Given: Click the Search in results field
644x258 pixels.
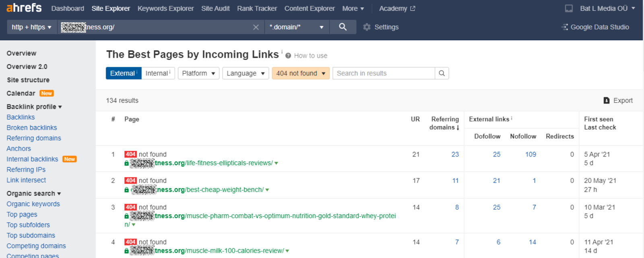Looking at the screenshot, I should [383, 73].
